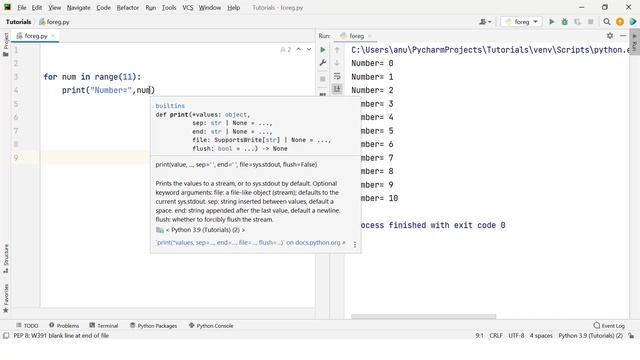Go to next highlighted error arrow
The height and width of the screenshot is (360, 640).
[309, 49]
